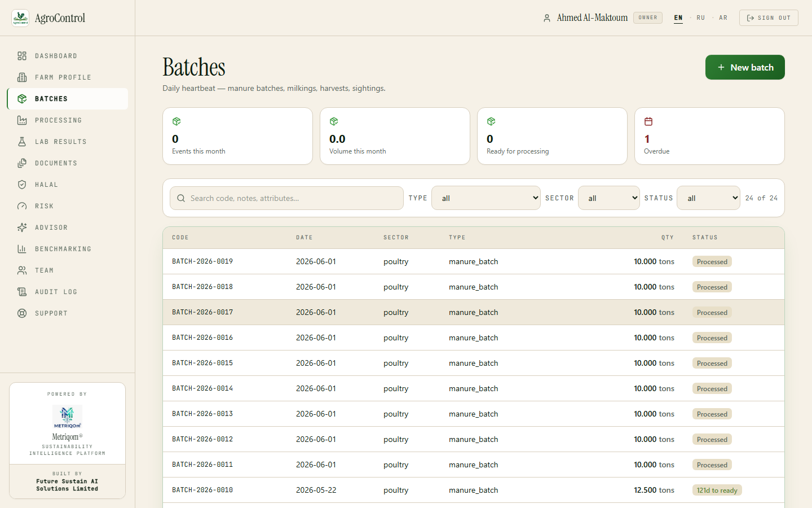Open Farm Profile menu item
This screenshot has height=508, width=812.
click(x=68, y=77)
